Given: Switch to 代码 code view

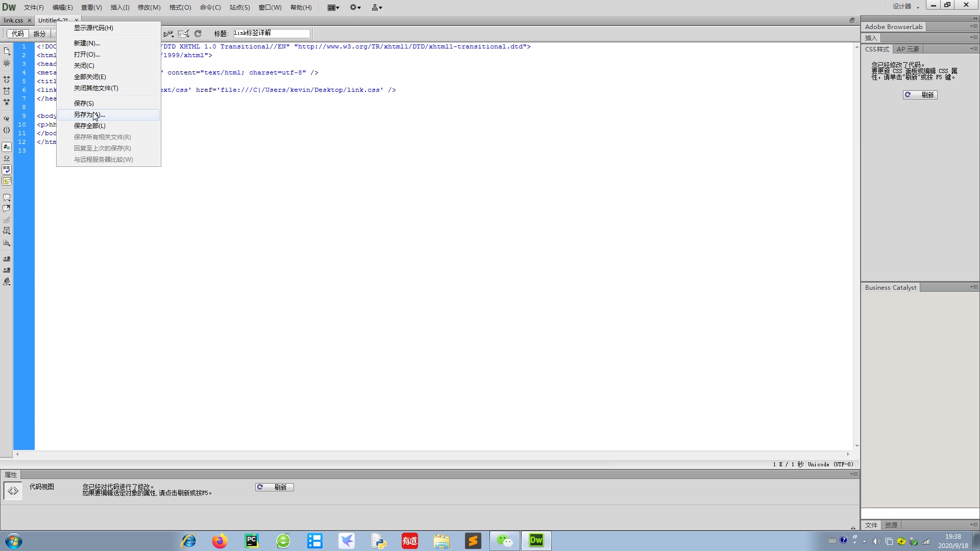Looking at the screenshot, I should click(18, 34).
